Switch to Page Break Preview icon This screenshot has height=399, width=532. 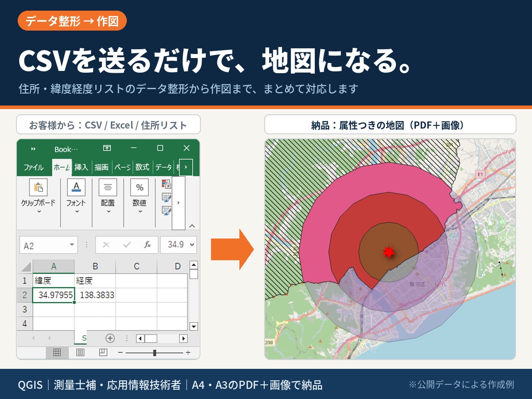pyautogui.click(x=103, y=352)
